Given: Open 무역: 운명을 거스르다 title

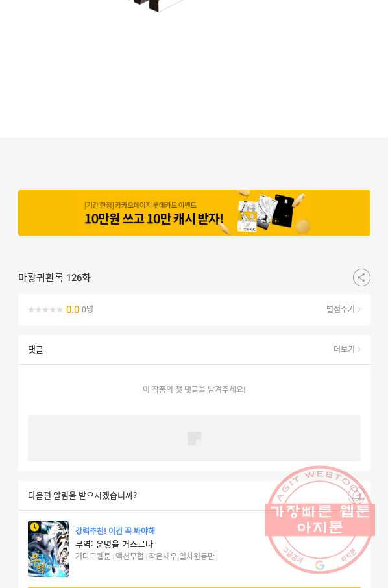Looking at the screenshot, I should pyautogui.click(x=114, y=544).
